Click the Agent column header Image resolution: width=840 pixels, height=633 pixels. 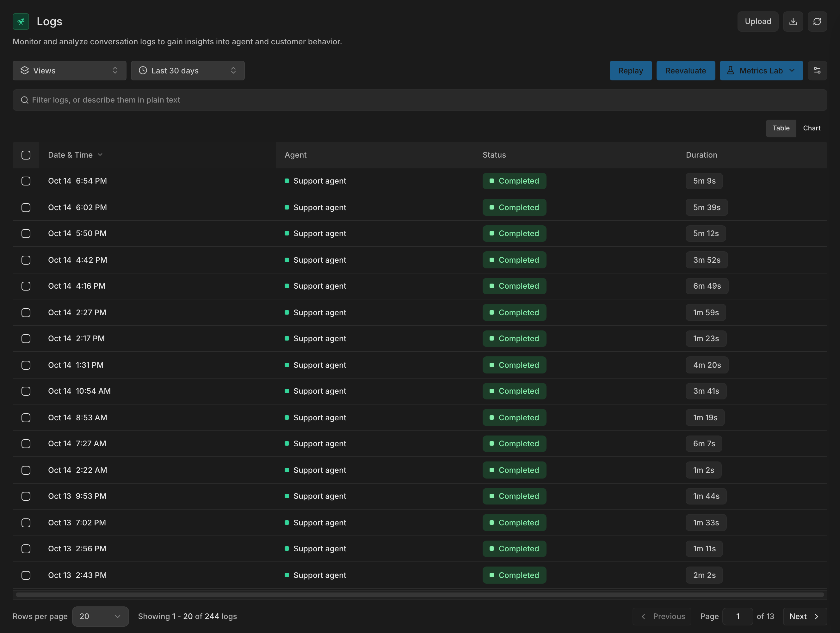(x=295, y=155)
